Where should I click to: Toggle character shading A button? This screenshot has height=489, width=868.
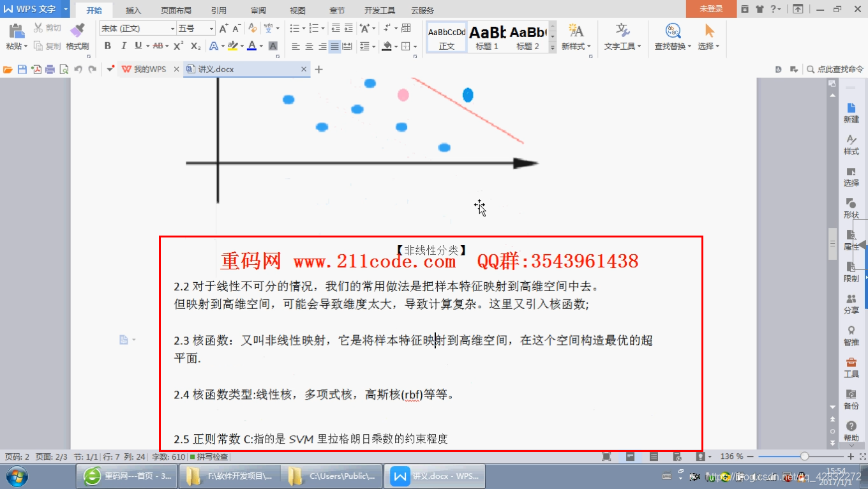click(273, 46)
